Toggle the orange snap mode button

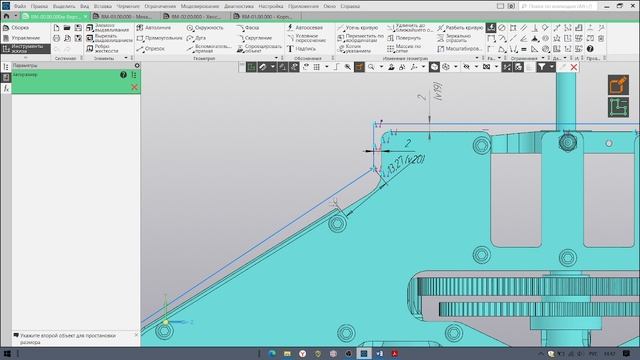[x=359, y=67]
